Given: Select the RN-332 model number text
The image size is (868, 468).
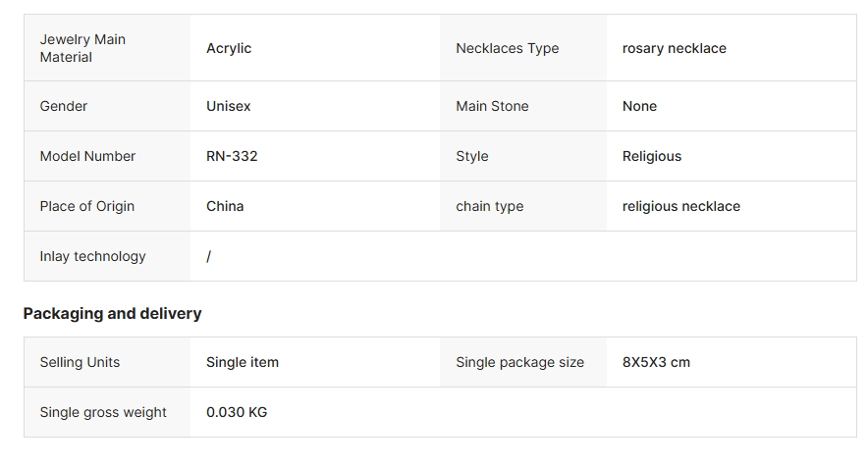Looking at the screenshot, I should pos(232,156).
